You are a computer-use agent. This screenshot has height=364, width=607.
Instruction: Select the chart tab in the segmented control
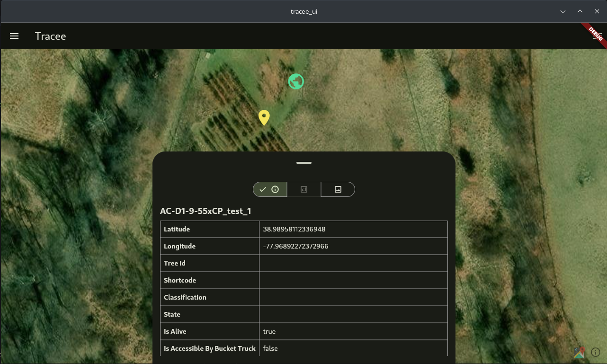click(303, 189)
